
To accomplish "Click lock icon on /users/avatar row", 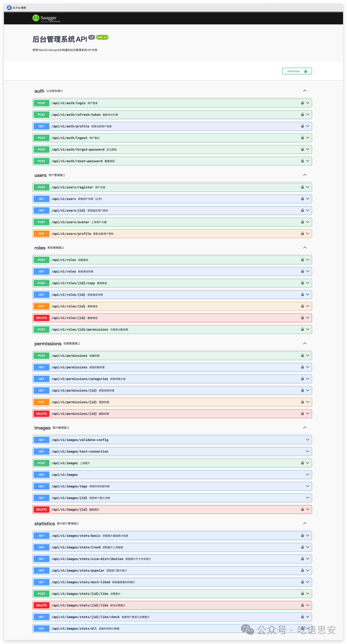I will pyautogui.click(x=302, y=222).
